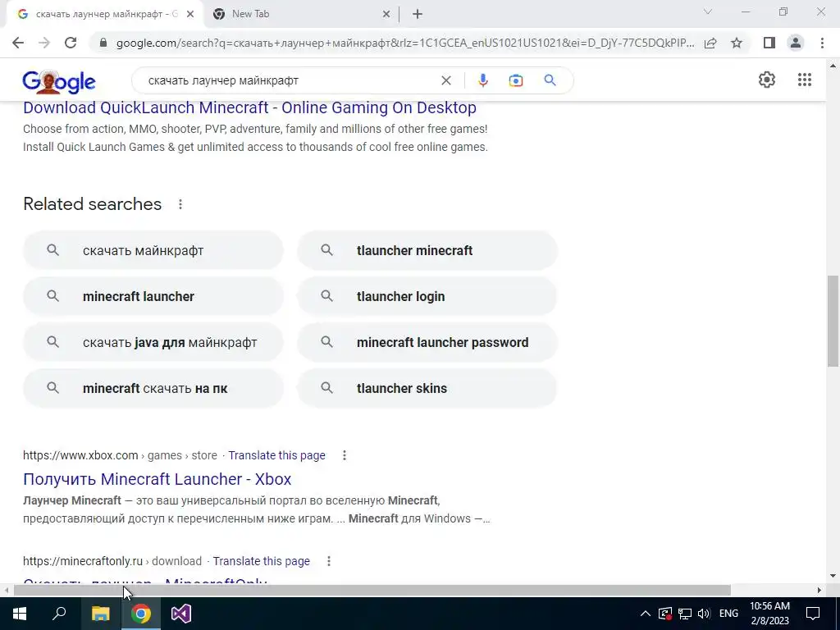Click the network icon in system tray
840x630 pixels.
[685, 614]
